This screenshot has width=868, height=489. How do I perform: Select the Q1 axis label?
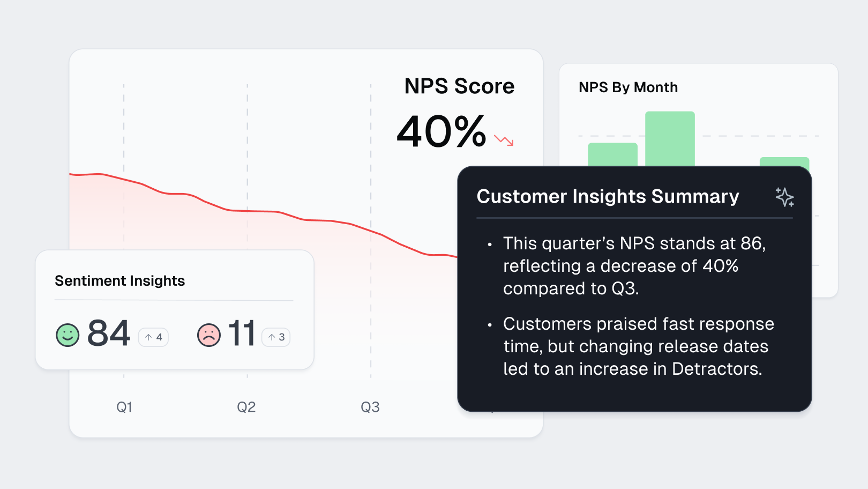pos(124,407)
